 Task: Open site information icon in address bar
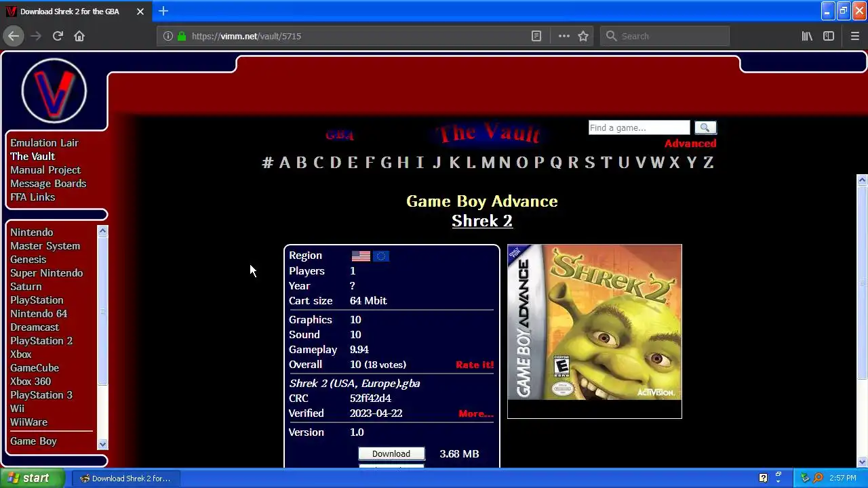pyautogui.click(x=168, y=36)
